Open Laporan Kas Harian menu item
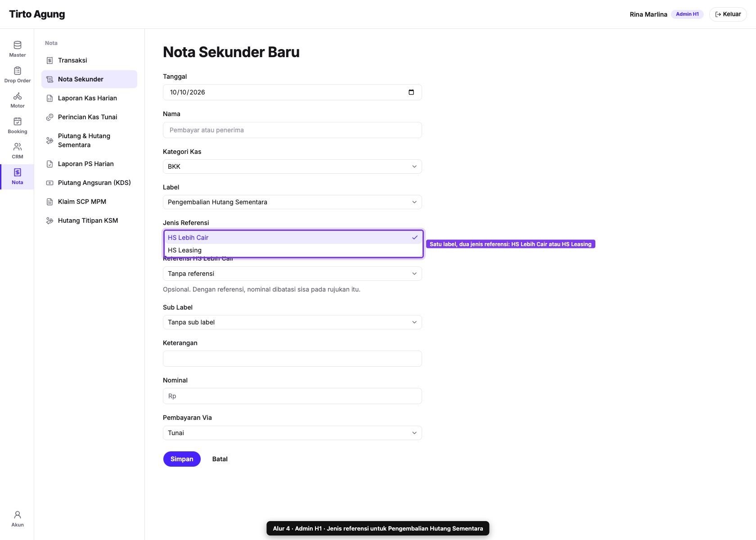This screenshot has width=756, height=540. [x=89, y=98]
